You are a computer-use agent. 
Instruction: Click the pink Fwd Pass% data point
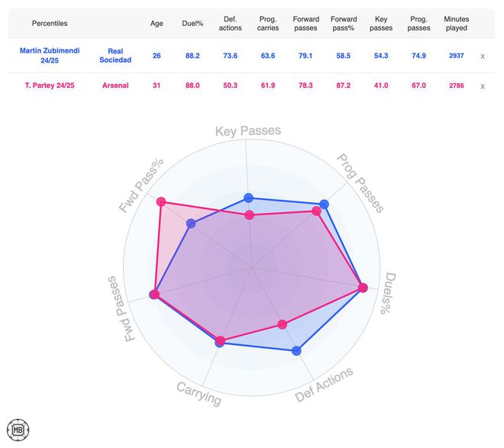click(161, 201)
